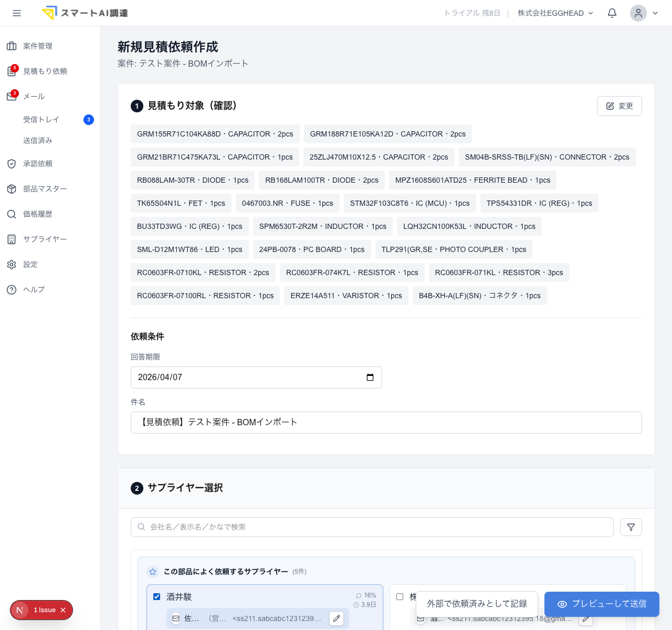
Task: Check the second supplier card checkbox
Action: (400, 596)
